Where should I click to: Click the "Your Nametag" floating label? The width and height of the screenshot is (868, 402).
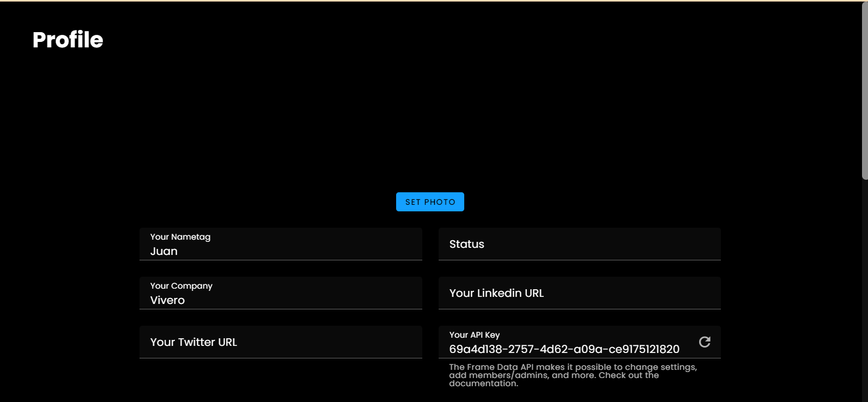(x=180, y=237)
